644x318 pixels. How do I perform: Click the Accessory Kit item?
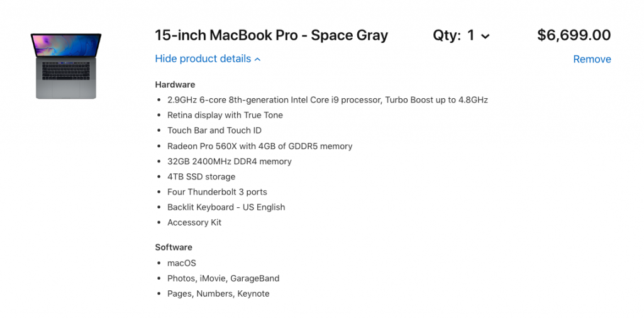click(x=194, y=222)
